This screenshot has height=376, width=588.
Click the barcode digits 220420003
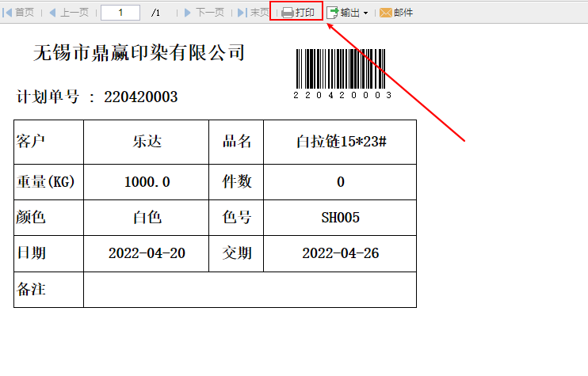coord(343,95)
